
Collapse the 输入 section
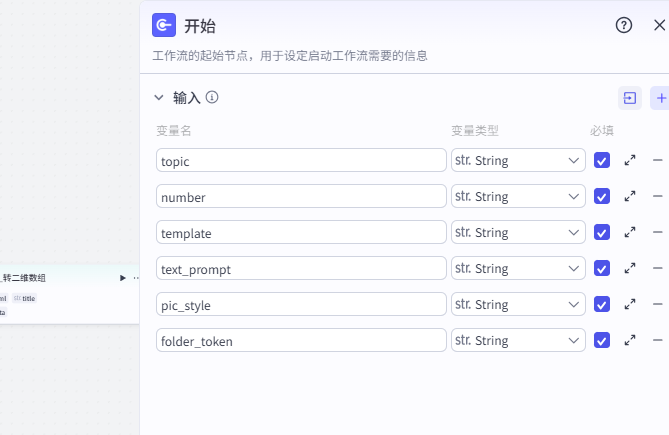coord(158,98)
